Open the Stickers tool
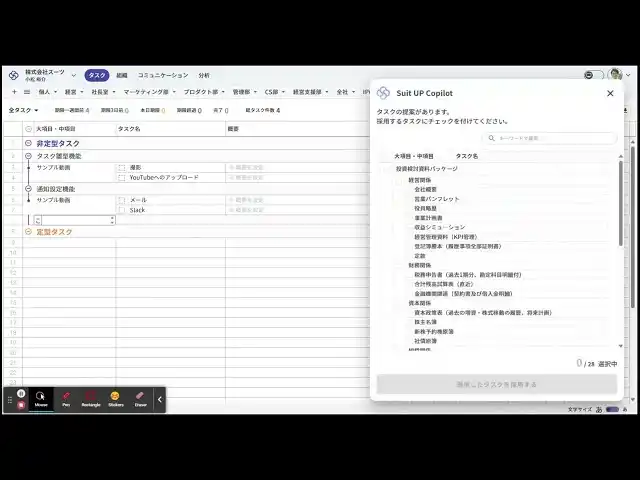This screenshot has width=640, height=480. click(116, 399)
